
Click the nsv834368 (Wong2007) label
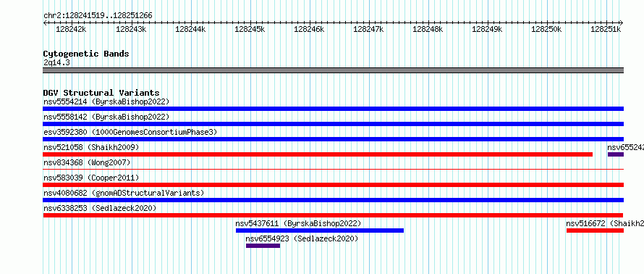(87, 162)
